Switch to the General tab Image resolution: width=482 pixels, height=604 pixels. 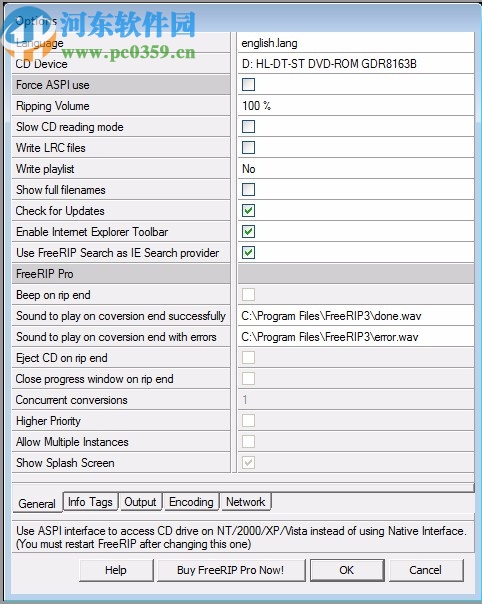(x=37, y=503)
